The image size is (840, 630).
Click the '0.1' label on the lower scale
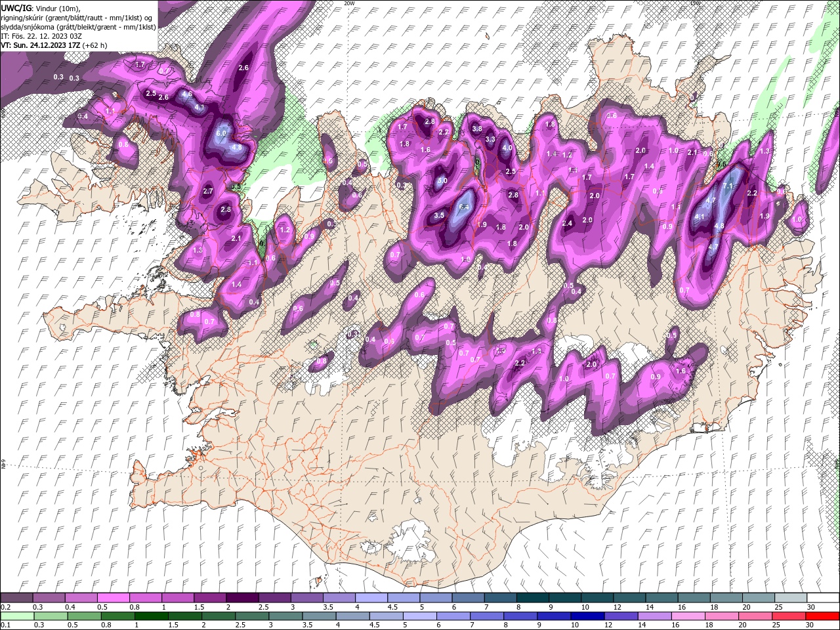[x=5, y=625]
